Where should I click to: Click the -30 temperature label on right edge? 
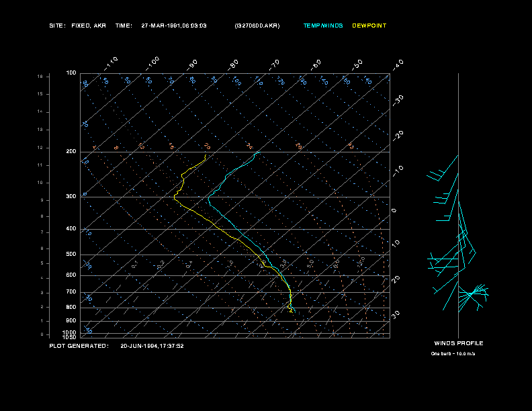point(398,100)
